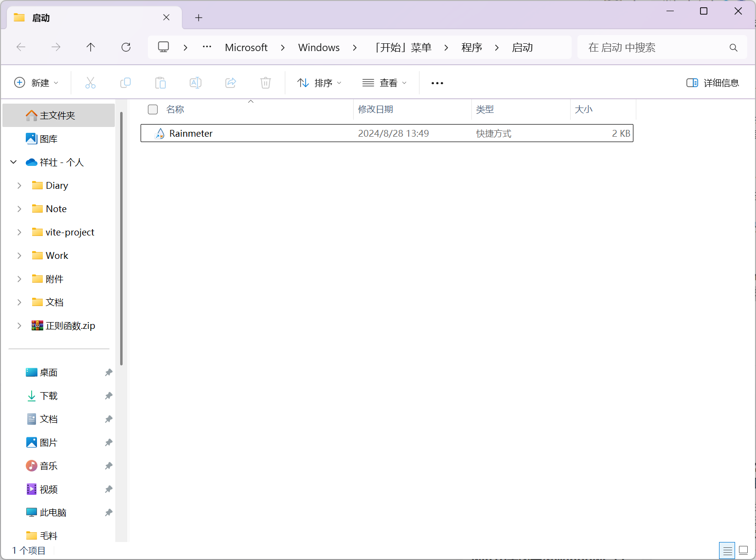Screen dimensions: 756x560
Task: Click the pin icon next to 此电脑
Action: (108, 513)
